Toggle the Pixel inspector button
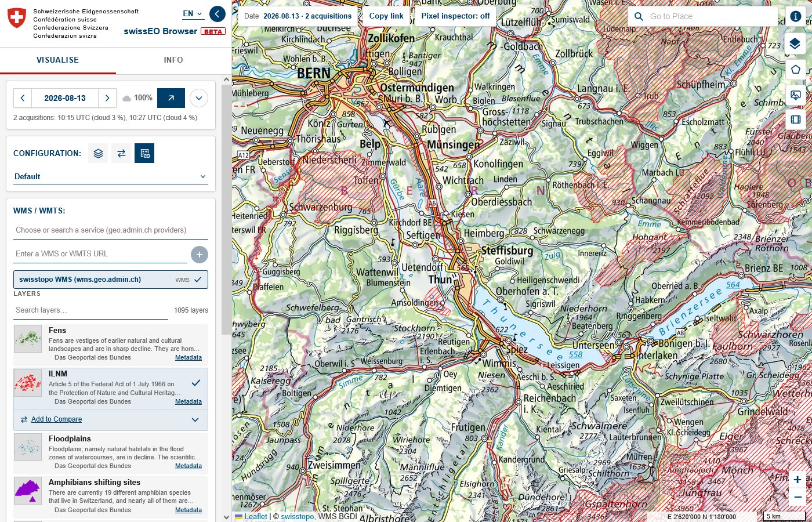 tap(455, 16)
